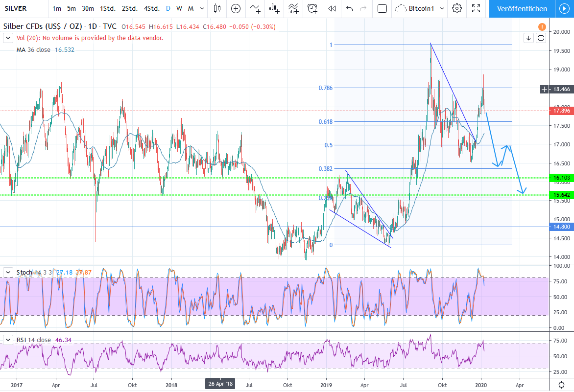
Task: Open the indicator templates icon
Action: (293, 8)
